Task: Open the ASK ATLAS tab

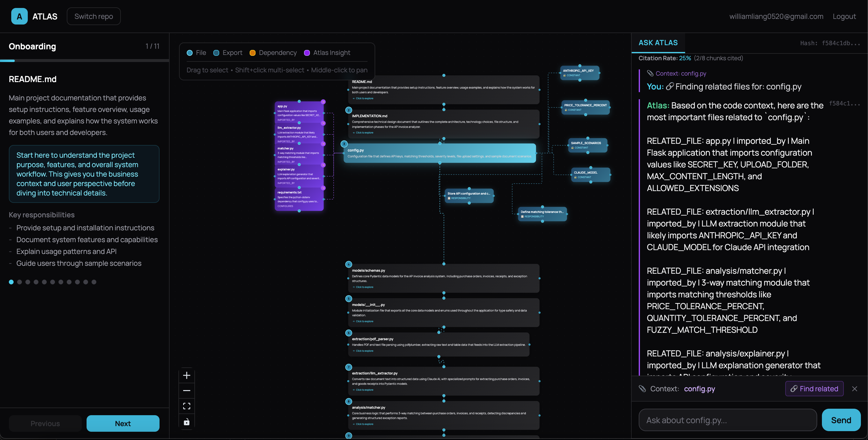Action: tap(658, 43)
